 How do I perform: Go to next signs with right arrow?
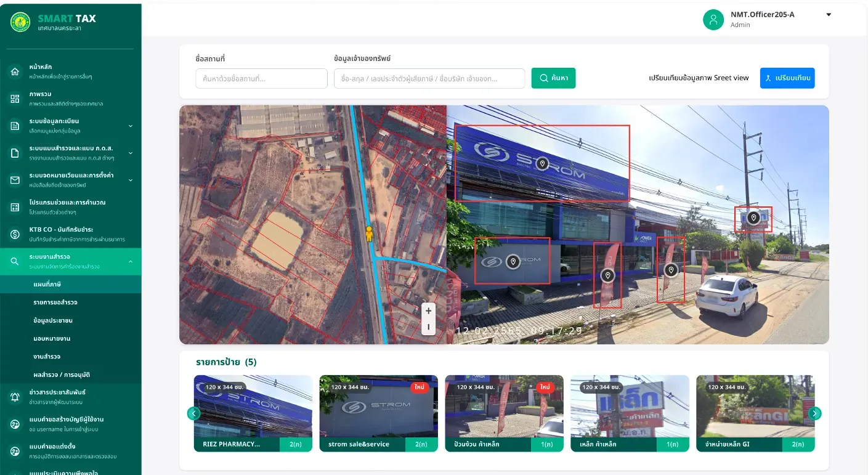815,413
